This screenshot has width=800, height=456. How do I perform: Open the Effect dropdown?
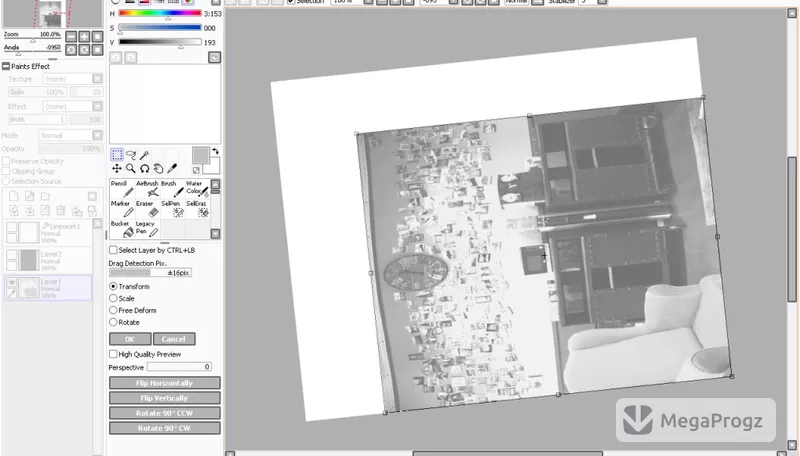pos(97,106)
